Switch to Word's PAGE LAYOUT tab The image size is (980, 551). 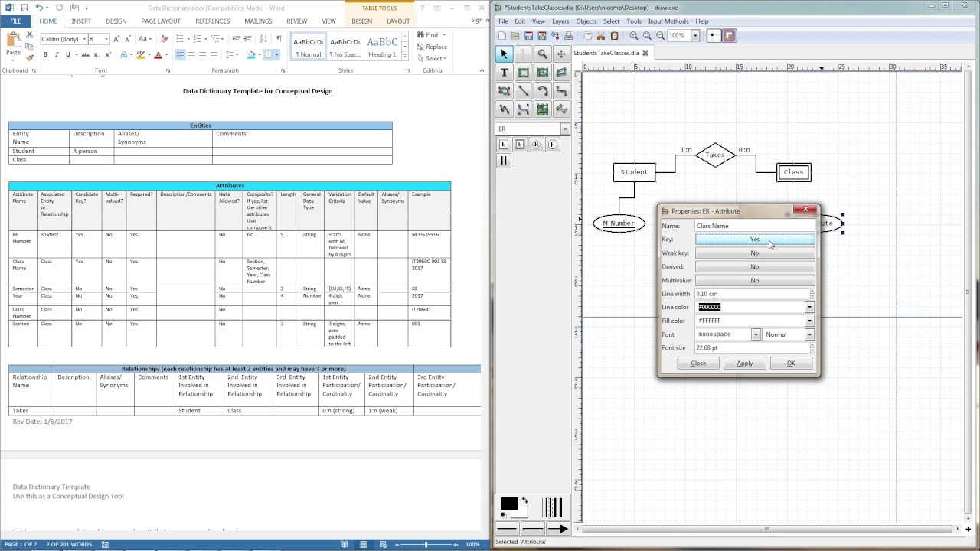(161, 21)
